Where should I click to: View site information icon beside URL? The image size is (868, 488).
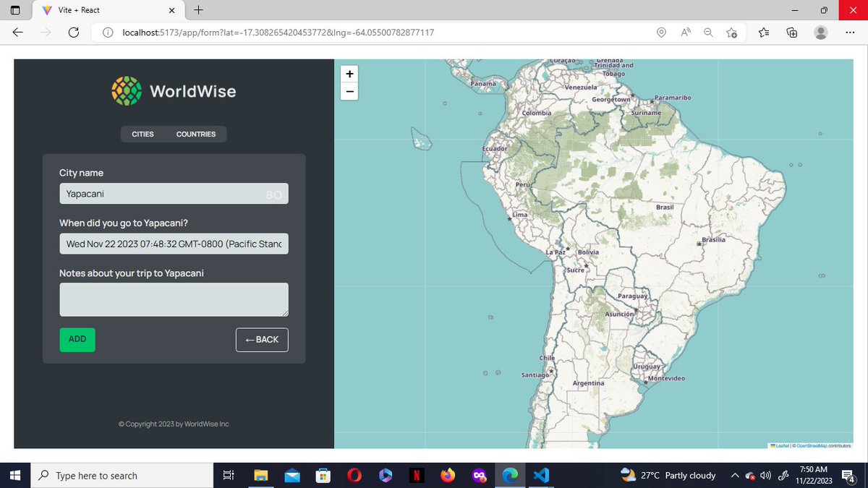[x=107, y=32]
